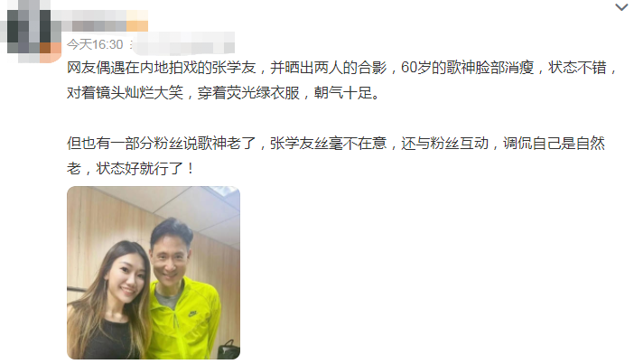
Task: Click the phrase 穿着荧光绿衣服
Action: (248, 93)
